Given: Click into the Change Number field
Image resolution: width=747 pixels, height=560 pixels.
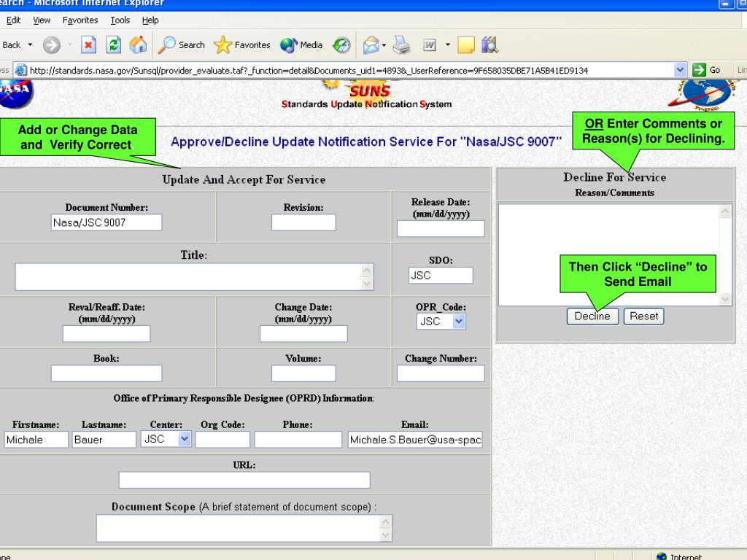Looking at the screenshot, I should point(441,373).
